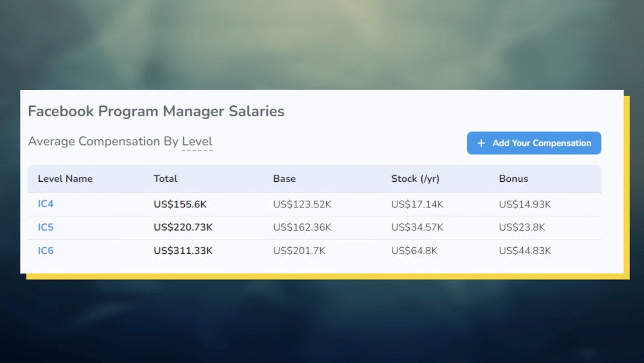The image size is (644, 363).
Task: Click the US$201.7K base value
Action: pos(299,251)
